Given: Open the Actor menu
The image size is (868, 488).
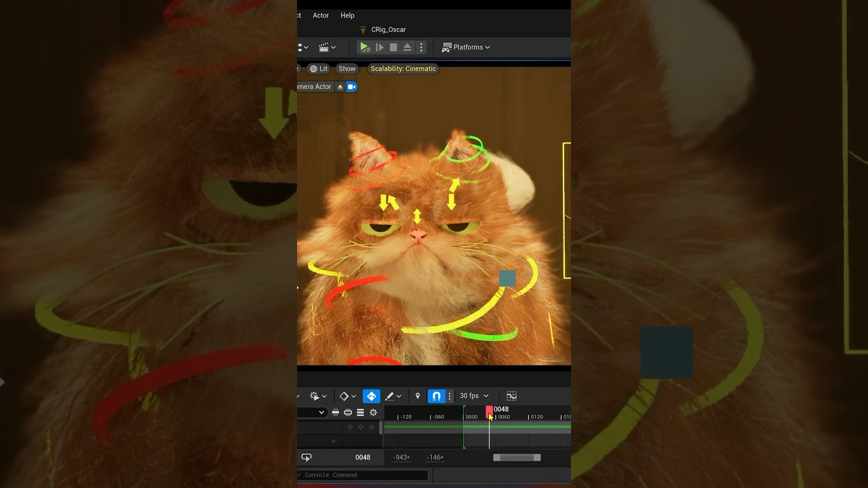Looking at the screenshot, I should pos(321,16).
